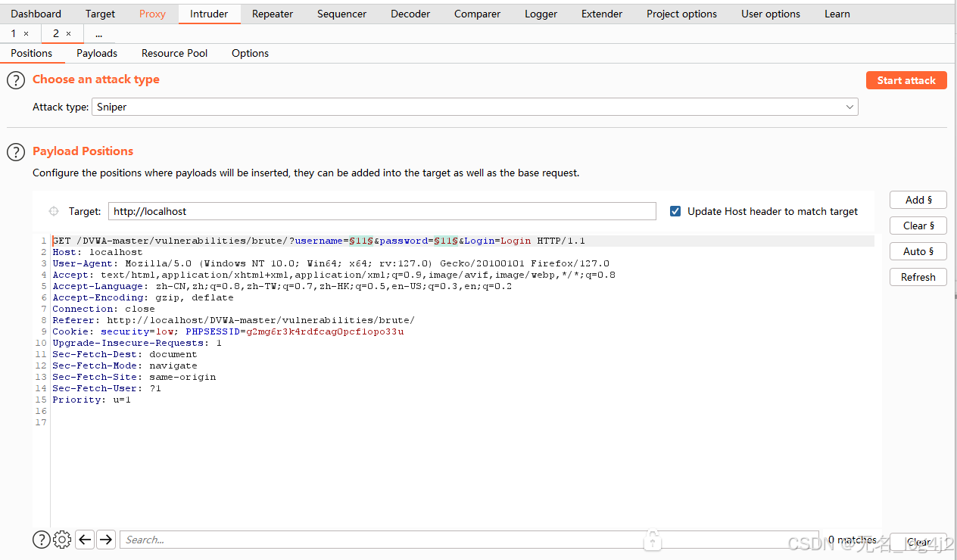Toggle Update Host header to match target
Image resolution: width=957 pixels, height=560 pixels.
(675, 211)
